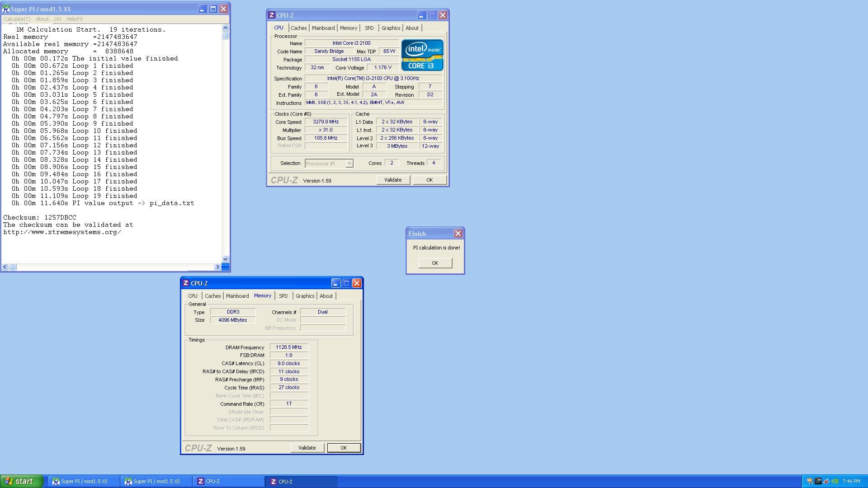Click OK in the lower CPU-Z window
This screenshot has height=488, width=868.
pos(344,448)
